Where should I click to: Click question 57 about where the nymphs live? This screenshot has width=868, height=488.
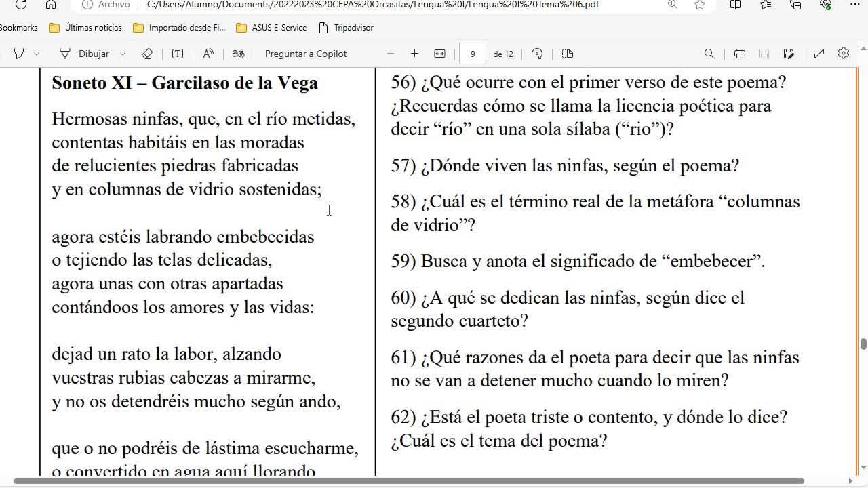click(x=565, y=166)
